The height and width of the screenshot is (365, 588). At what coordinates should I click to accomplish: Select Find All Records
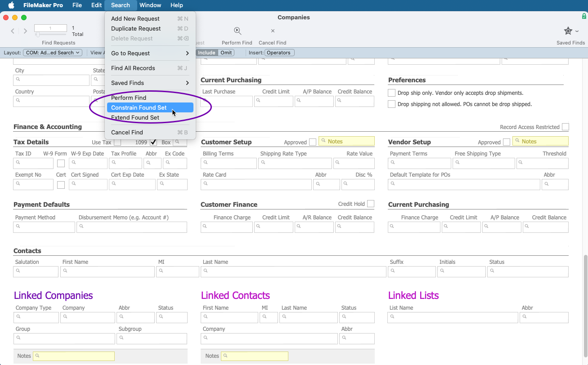[x=150, y=68]
